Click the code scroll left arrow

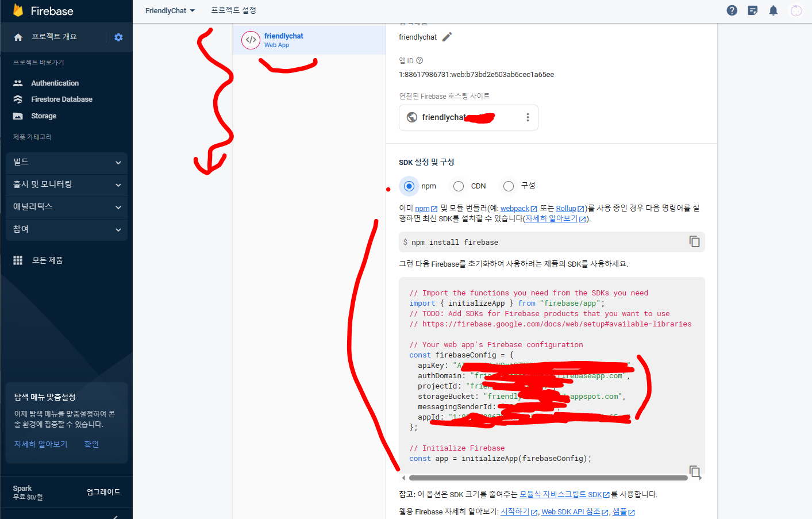point(403,478)
